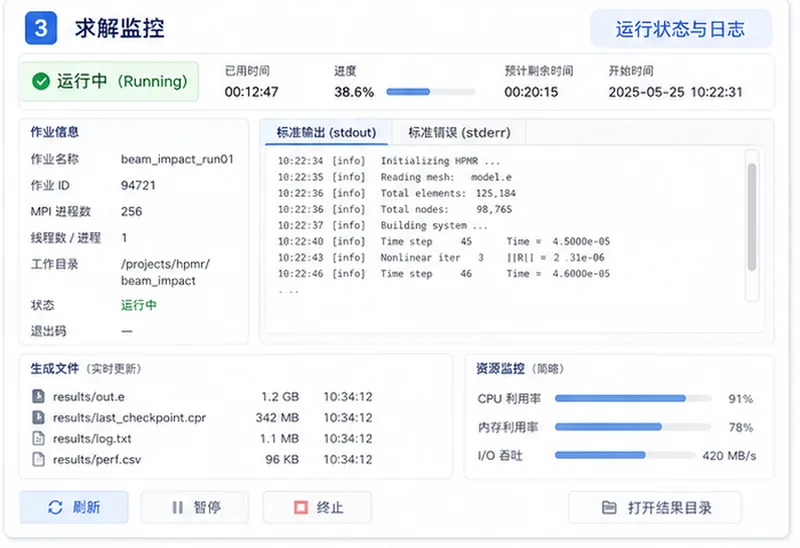The width and height of the screenshot is (800, 548).
Task: Switch to the 标准错误 (stderr) tab
Action: [459, 133]
